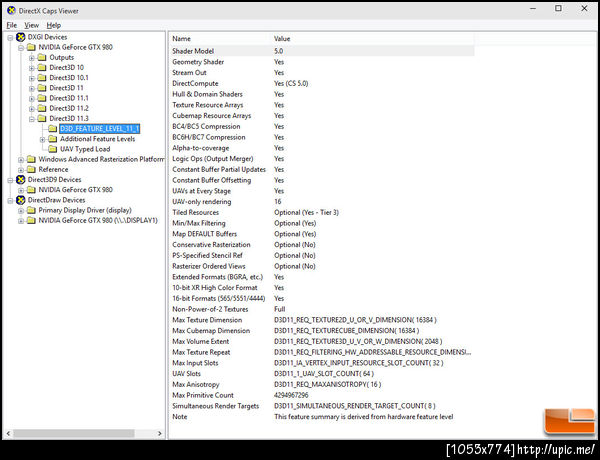Expand the Reference node
Screen dimensions: 600x460
click(21, 170)
